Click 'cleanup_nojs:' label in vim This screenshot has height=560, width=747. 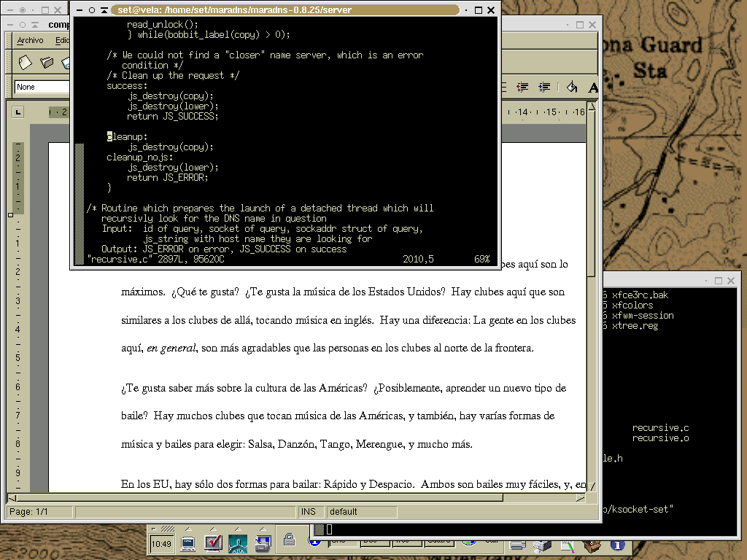[139, 157]
